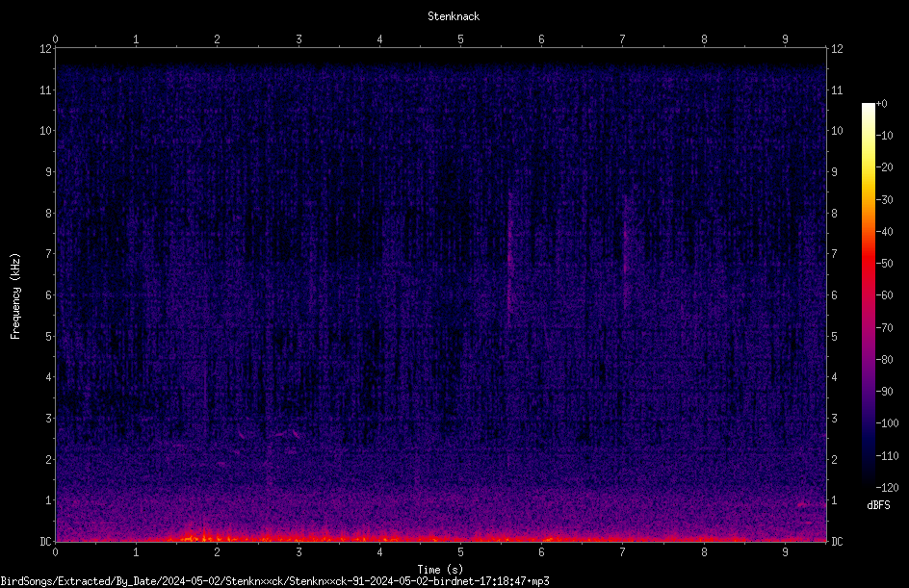Click the -120 level on color scale
This screenshot has width=909, height=588.
[x=887, y=487]
